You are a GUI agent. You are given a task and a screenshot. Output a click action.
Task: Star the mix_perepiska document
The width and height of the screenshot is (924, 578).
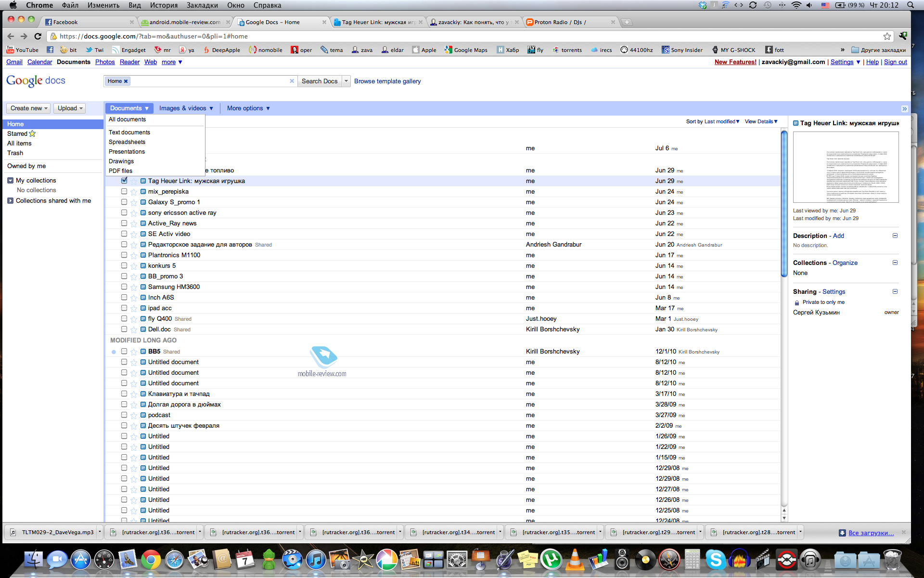[x=134, y=192]
